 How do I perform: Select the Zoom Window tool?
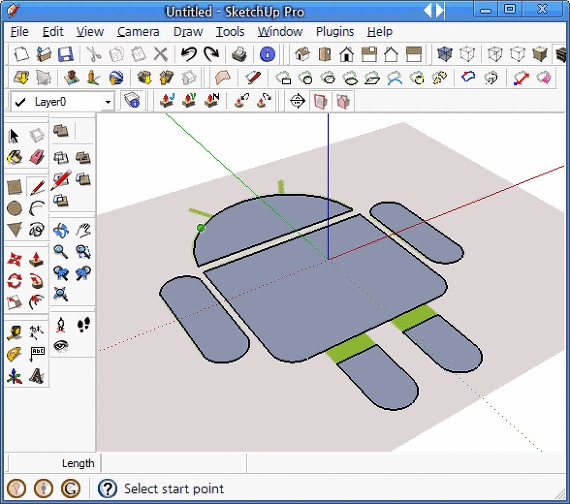pyautogui.click(x=83, y=252)
